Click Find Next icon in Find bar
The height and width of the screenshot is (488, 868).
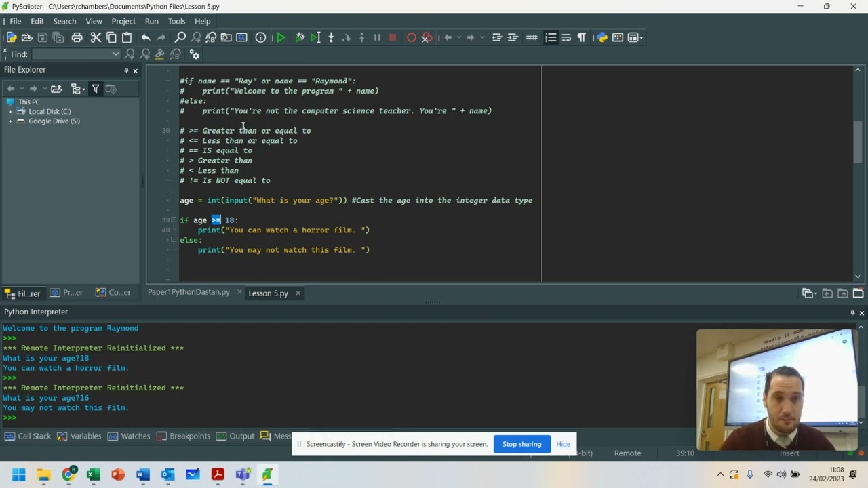tap(130, 54)
